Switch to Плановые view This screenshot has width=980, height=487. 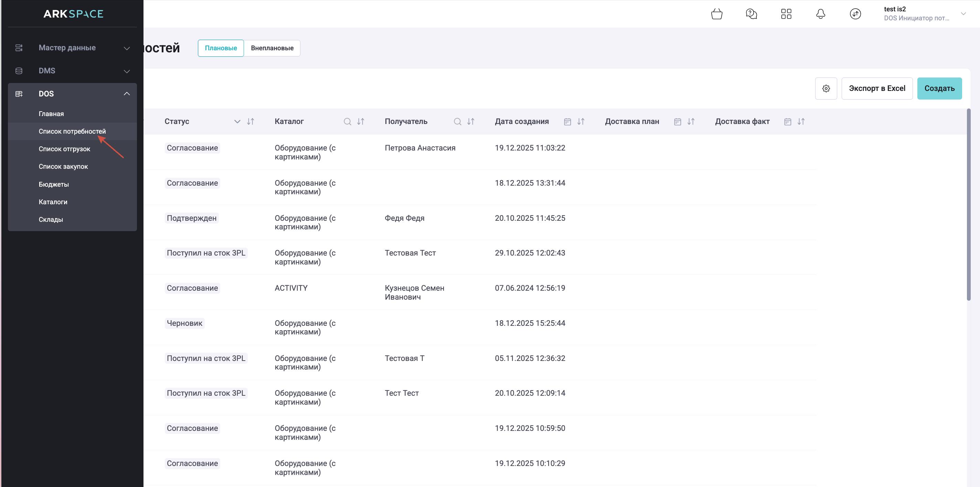[x=221, y=48]
